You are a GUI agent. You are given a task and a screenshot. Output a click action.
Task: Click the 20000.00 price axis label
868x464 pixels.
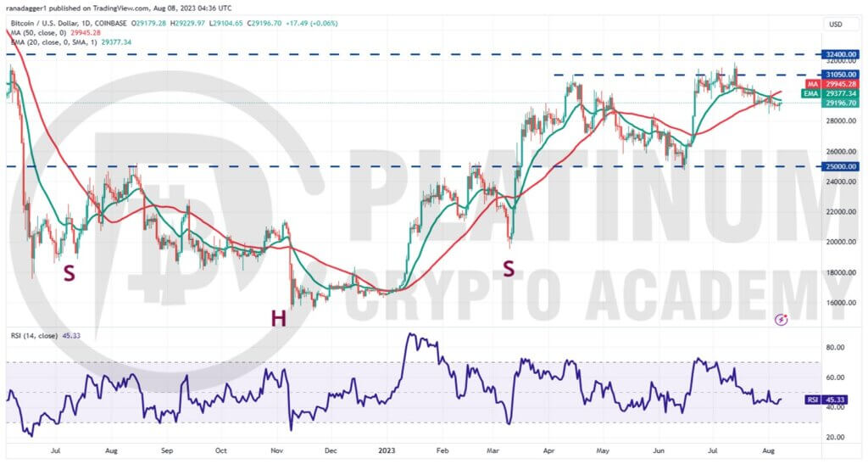(842, 242)
